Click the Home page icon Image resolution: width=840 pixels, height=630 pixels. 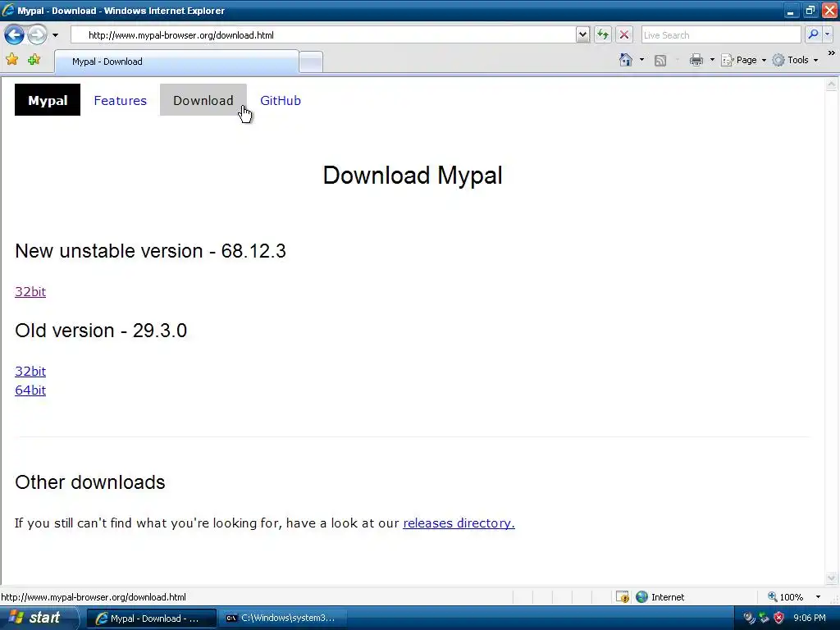[x=625, y=60]
